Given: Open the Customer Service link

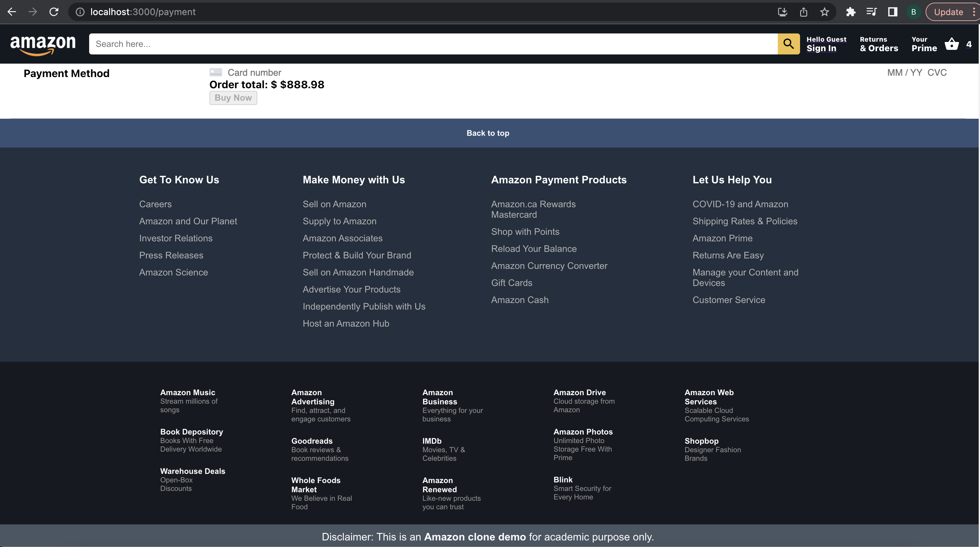Looking at the screenshot, I should pos(729,300).
